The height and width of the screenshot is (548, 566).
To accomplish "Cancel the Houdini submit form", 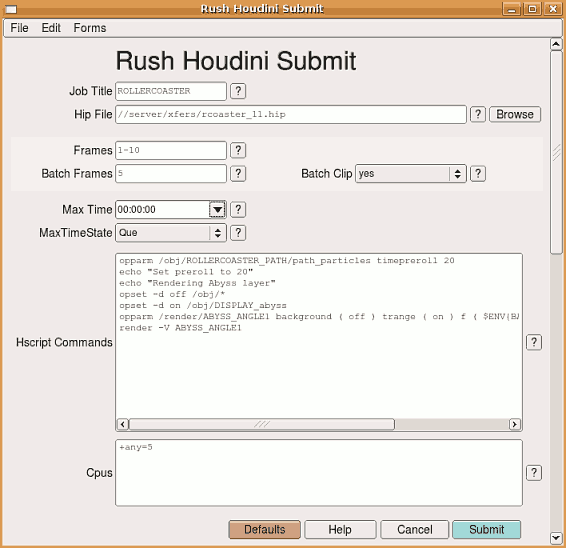I will [x=415, y=530].
